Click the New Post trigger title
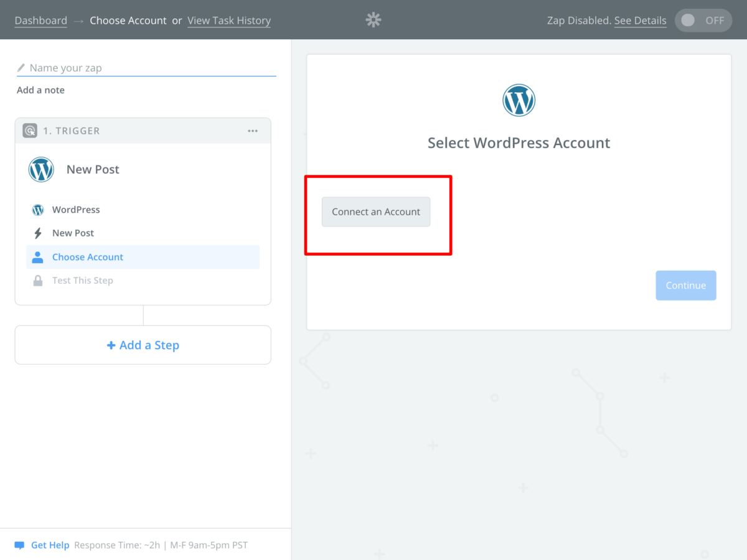This screenshot has width=747, height=560. [93, 169]
